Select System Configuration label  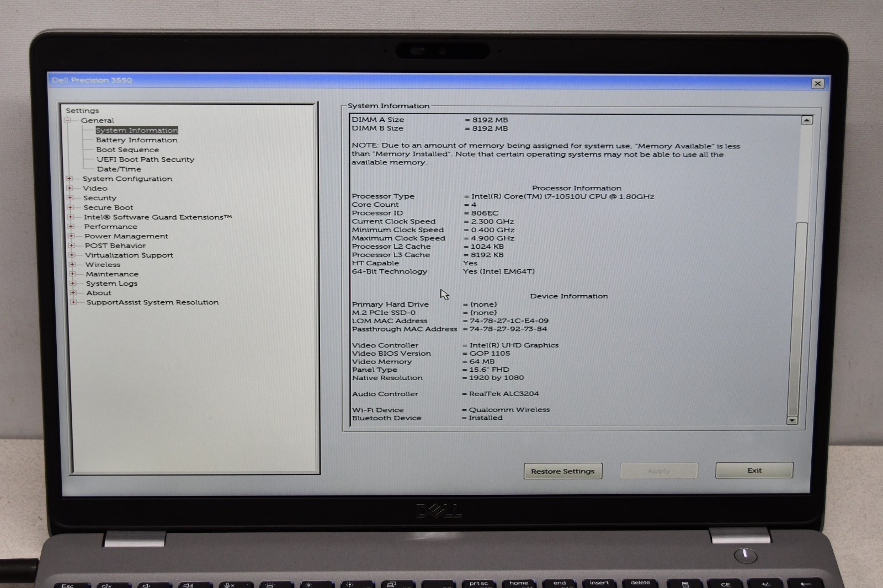tap(127, 179)
